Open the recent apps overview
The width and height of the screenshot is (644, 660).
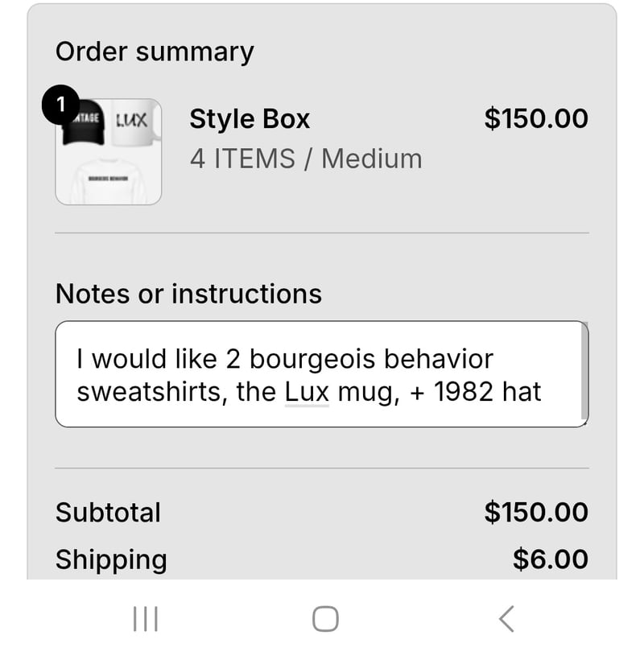(145, 619)
